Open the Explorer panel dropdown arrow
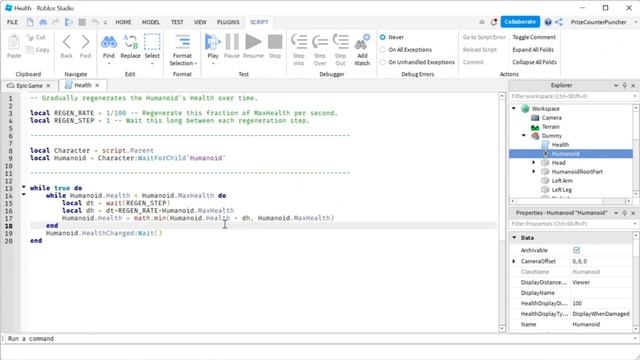The image size is (640, 360). point(616,85)
